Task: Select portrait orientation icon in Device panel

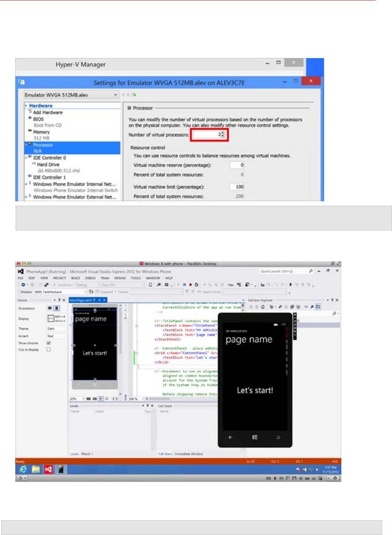Action: pos(57,308)
